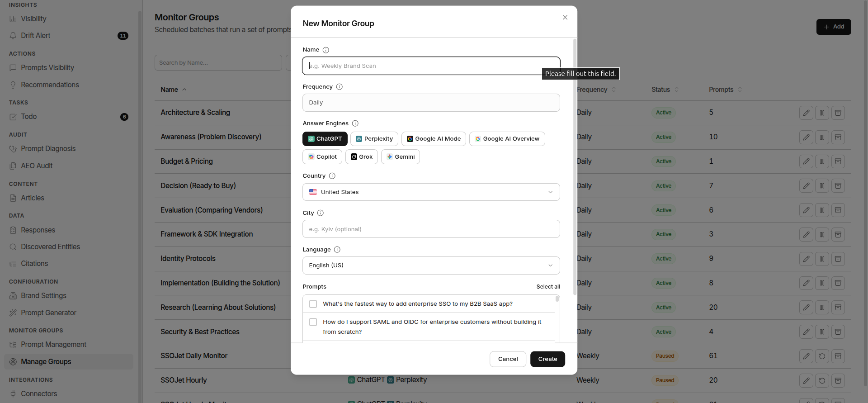This screenshot has height=403, width=868.
Task: Sort table by Frequency column
Action: coord(596,90)
